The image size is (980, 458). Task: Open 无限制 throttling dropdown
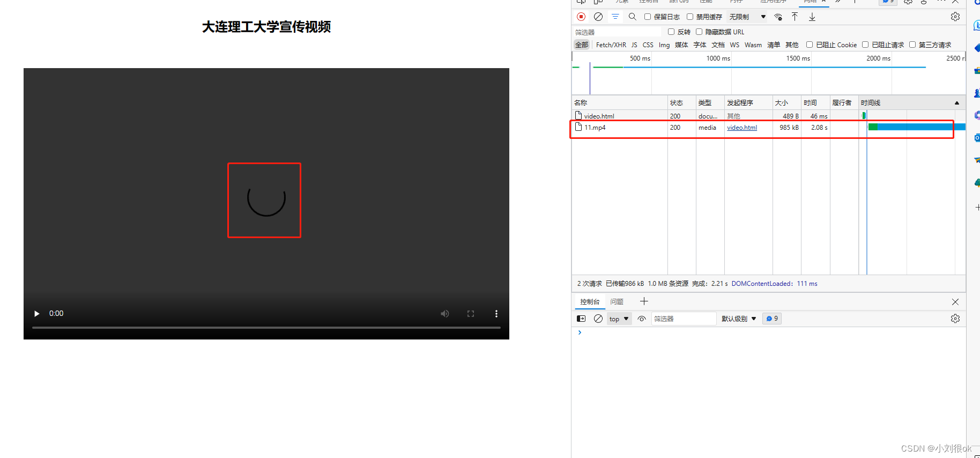747,17
